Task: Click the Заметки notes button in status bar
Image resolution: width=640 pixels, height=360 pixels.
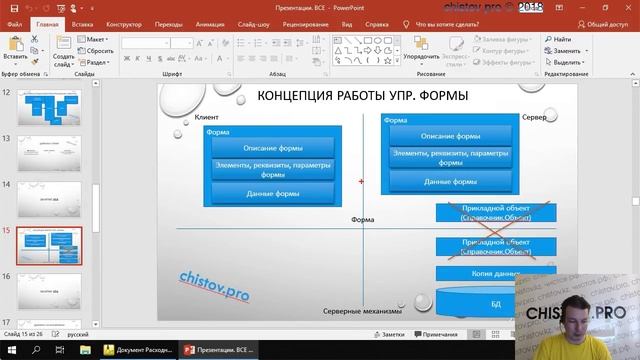Action: [x=389, y=334]
